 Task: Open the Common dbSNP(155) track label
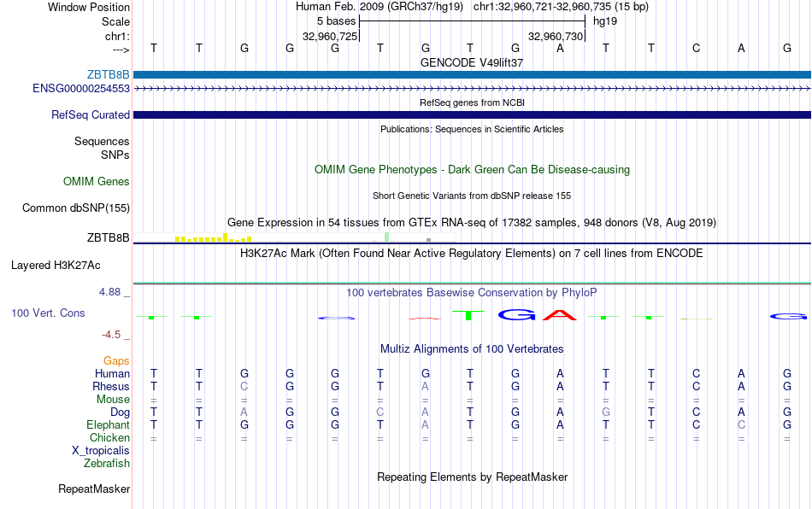click(76, 208)
